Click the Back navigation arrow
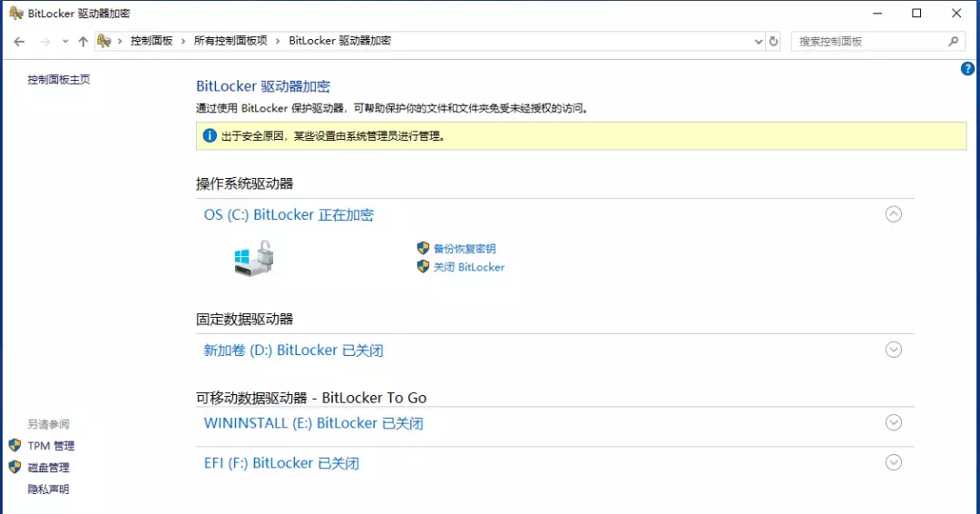The width and height of the screenshot is (980, 514). [x=19, y=41]
